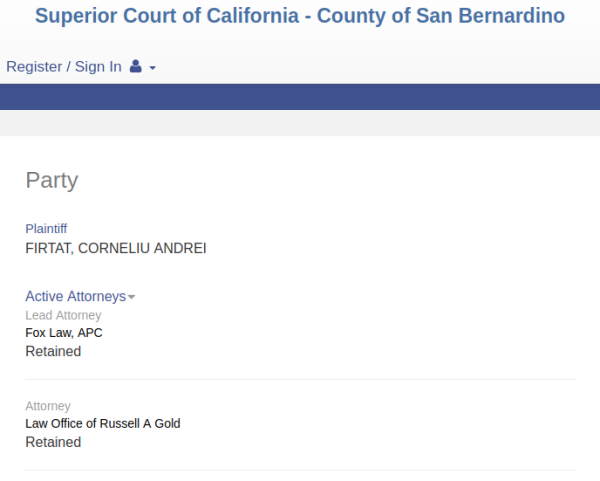Click the Superior Court of California title
Viewport: 600px width, 481px height.
[300, 16]
